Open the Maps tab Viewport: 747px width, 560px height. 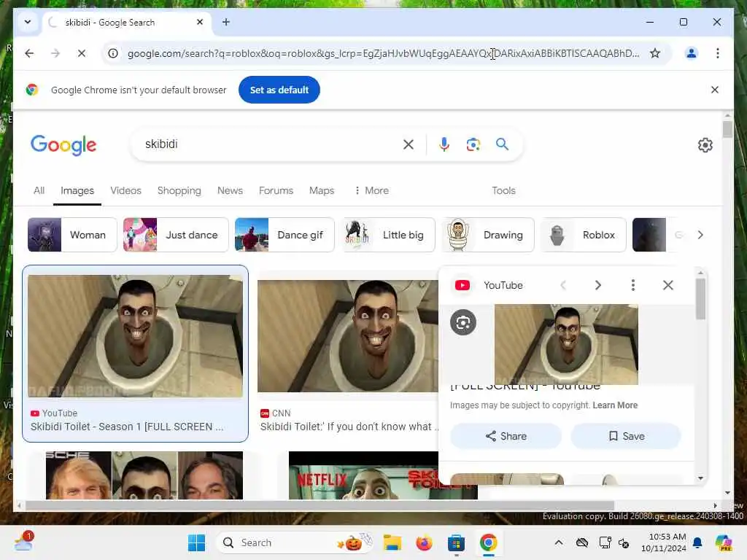[322, 190]
